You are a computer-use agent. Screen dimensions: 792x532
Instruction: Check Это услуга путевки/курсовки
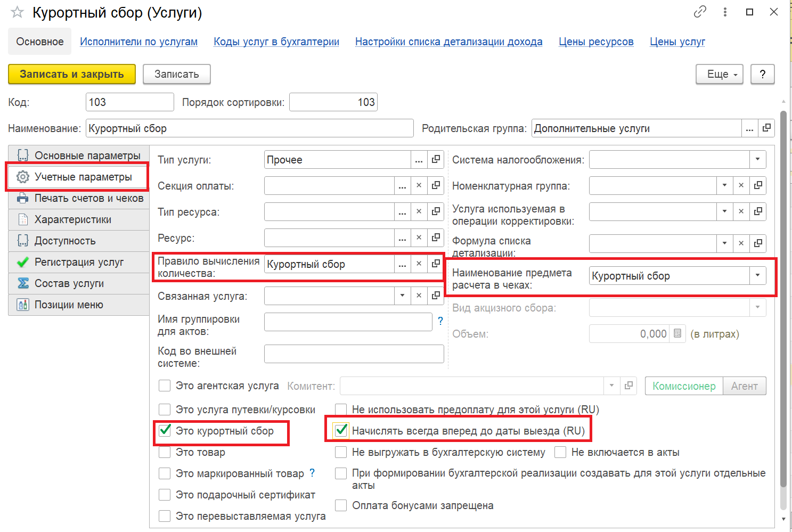pyautogui.click(x=165, y=410)
